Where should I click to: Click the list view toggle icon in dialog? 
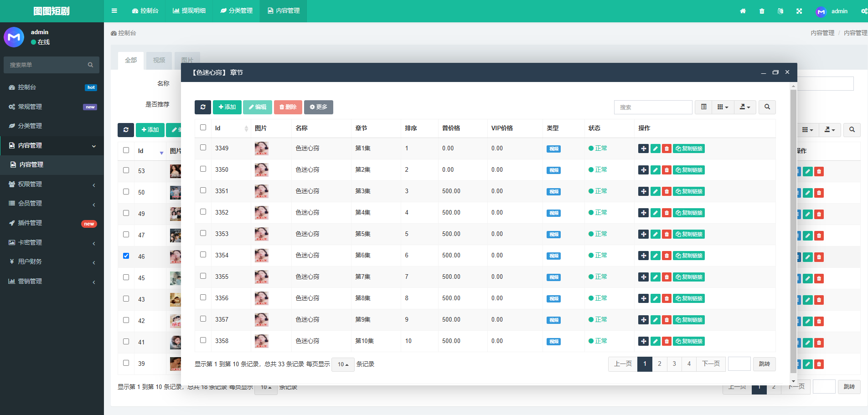click(x=703, y=107)
